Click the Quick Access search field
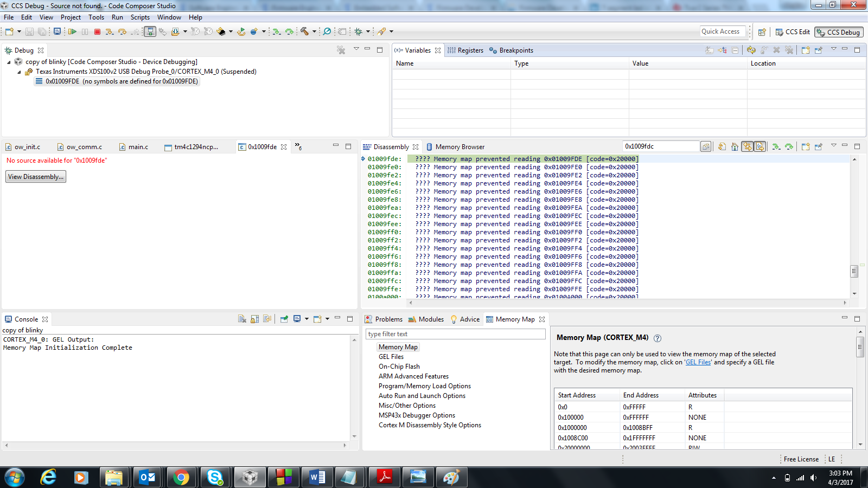Viewport: 868px width, 488px height. tap(723, 31)
